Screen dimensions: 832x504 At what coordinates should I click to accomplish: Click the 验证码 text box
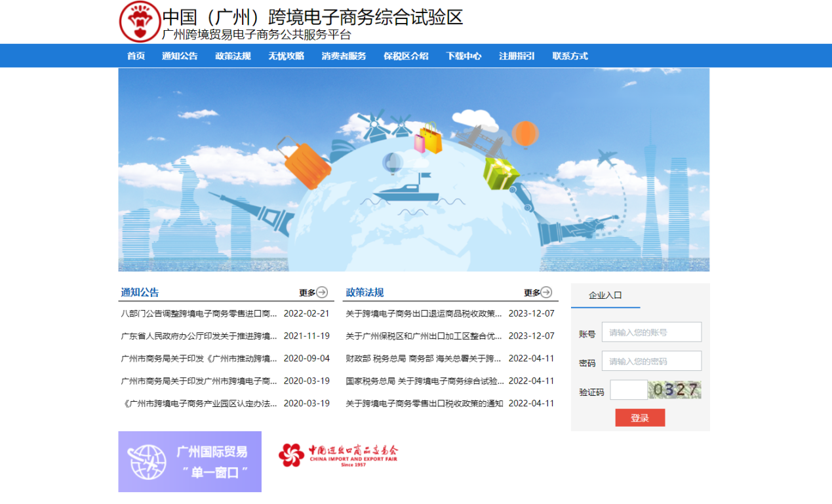click(x=628, y=390)
